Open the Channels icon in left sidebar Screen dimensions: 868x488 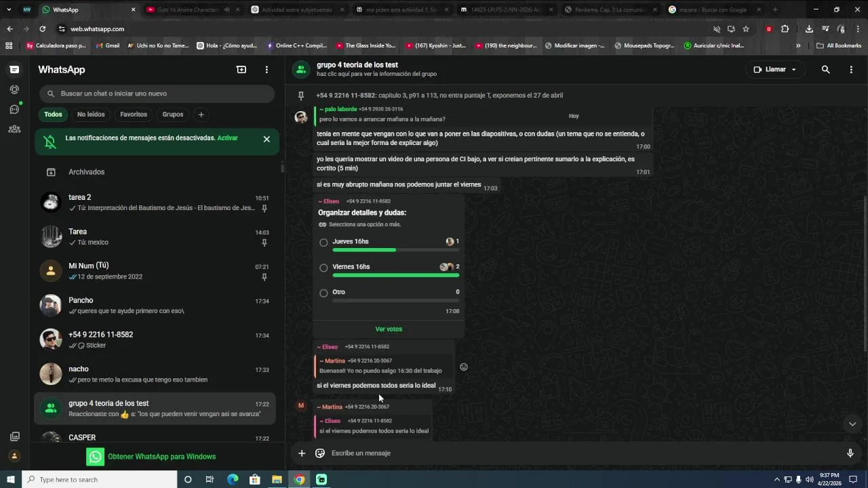point(14,109)
